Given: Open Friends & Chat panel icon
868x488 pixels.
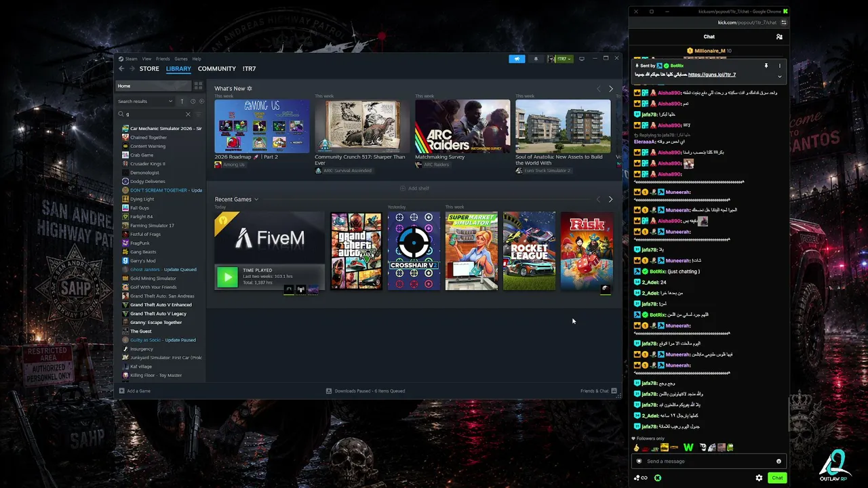Looking at the screenshot, I should point(614,391).
